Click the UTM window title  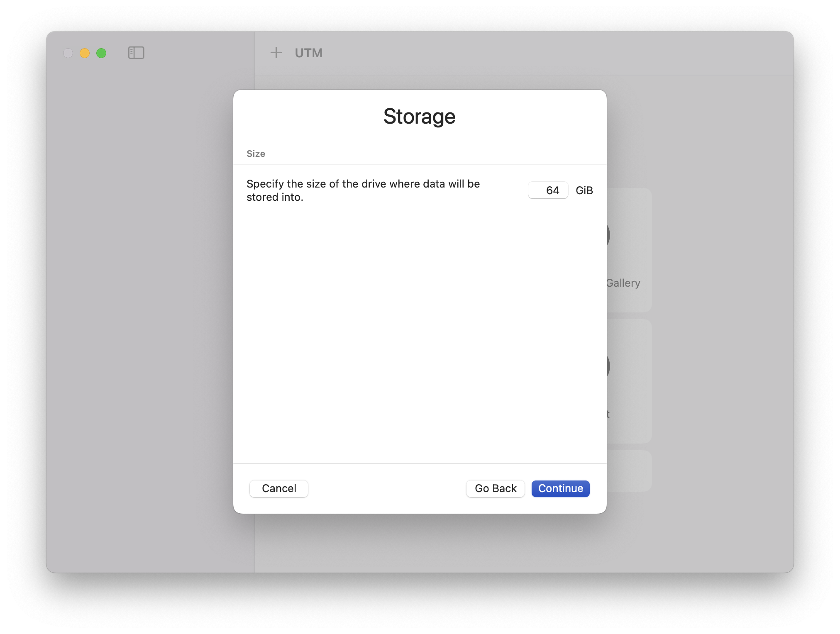[x=308, y=53]
